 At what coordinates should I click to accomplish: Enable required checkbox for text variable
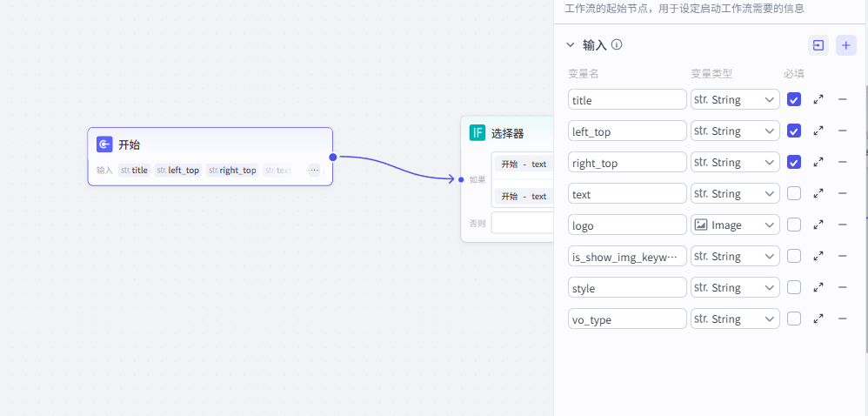794,194
